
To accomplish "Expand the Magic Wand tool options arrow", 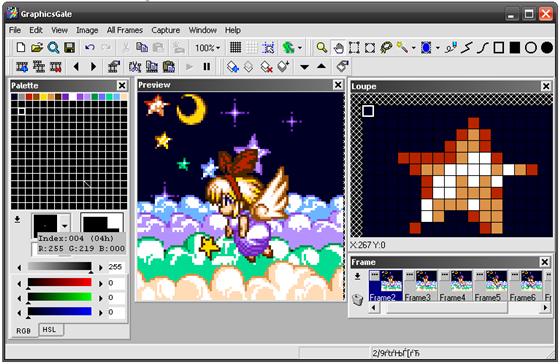I will click(414, 48).
